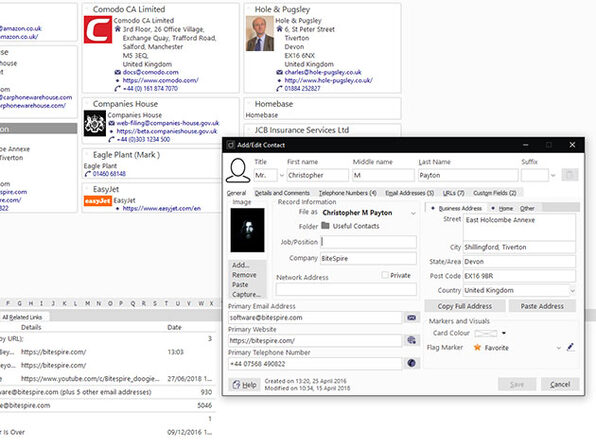Screen dimensions: 596x447
Task: Click the Comodo red C logo
Action: click(98, 29)
